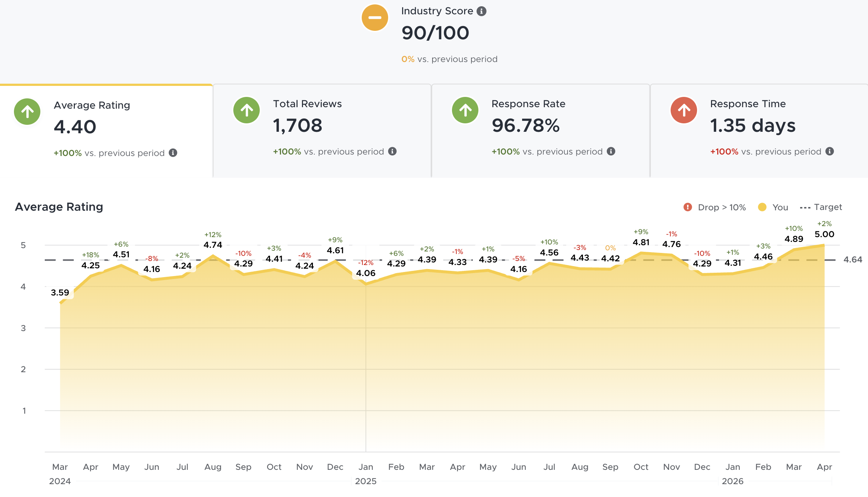
Task: Click the red Drop alert icon in chart legend
Action: pos(688,207)
